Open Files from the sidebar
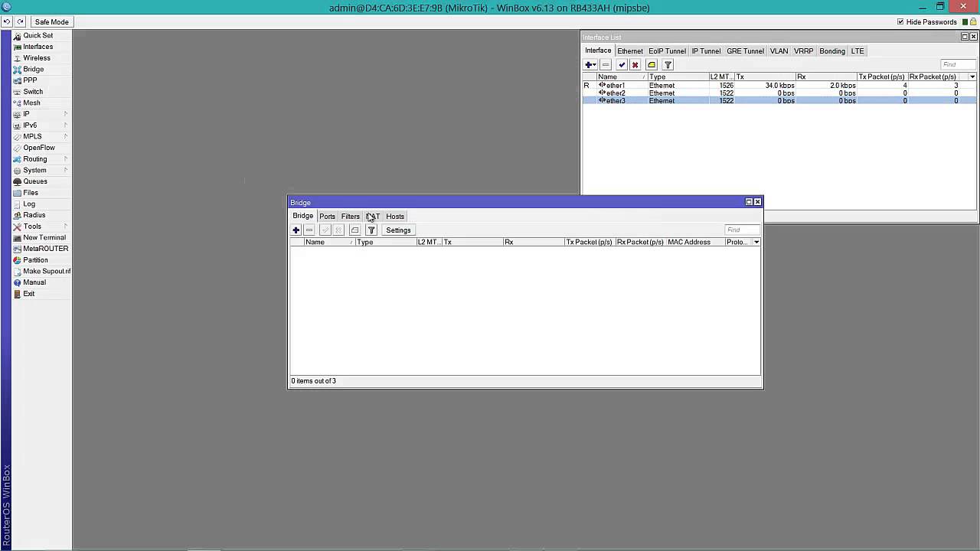The image size is (980, 551). click(31, 193)
